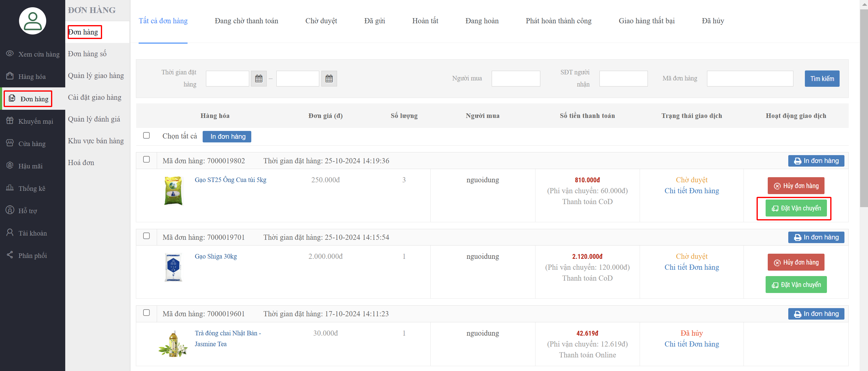Click the eye icon for Xem cửa hàng

click(x=10, y=54)
